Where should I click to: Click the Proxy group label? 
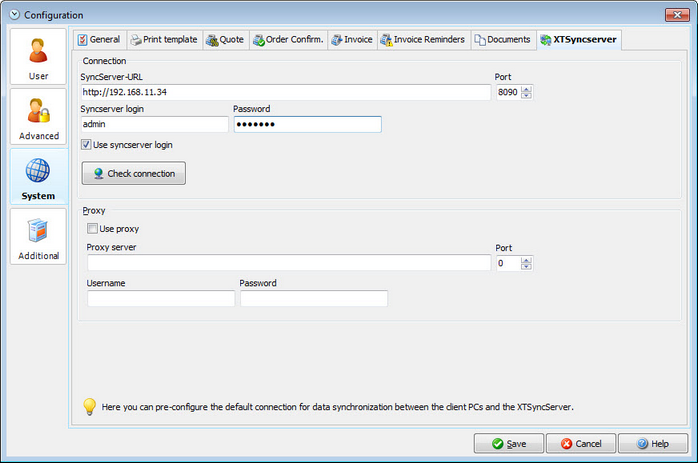click(94, 211)
